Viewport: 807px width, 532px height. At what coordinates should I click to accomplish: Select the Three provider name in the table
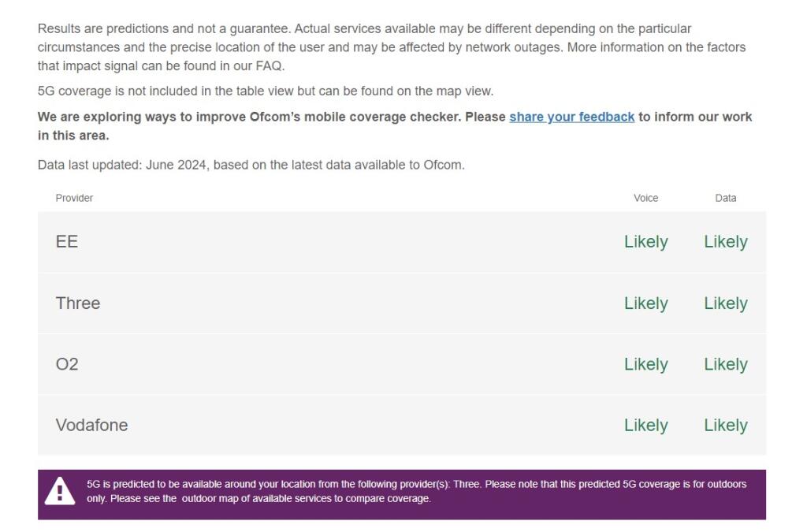(78, 303)
